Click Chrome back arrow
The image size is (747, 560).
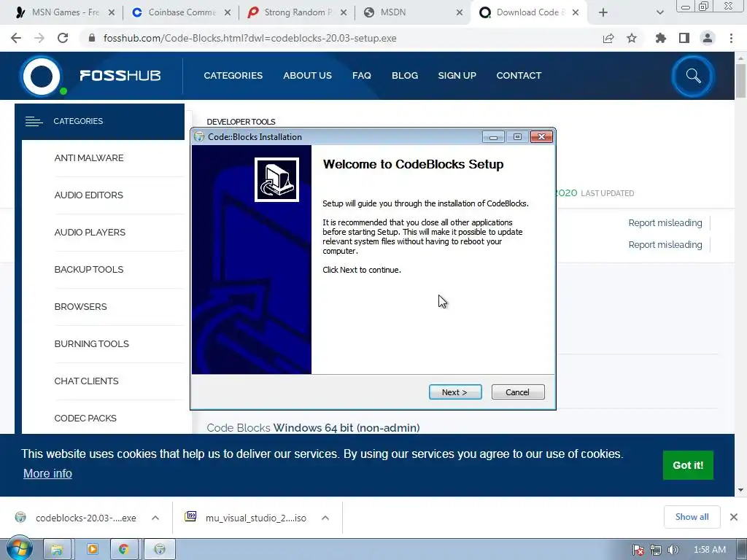coord(16,38)
